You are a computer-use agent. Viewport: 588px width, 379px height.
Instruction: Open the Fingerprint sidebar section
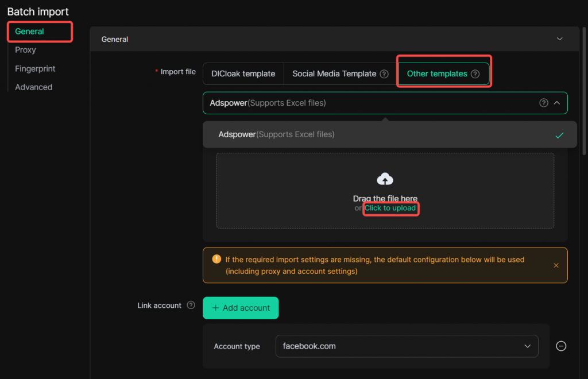[35, 68]
